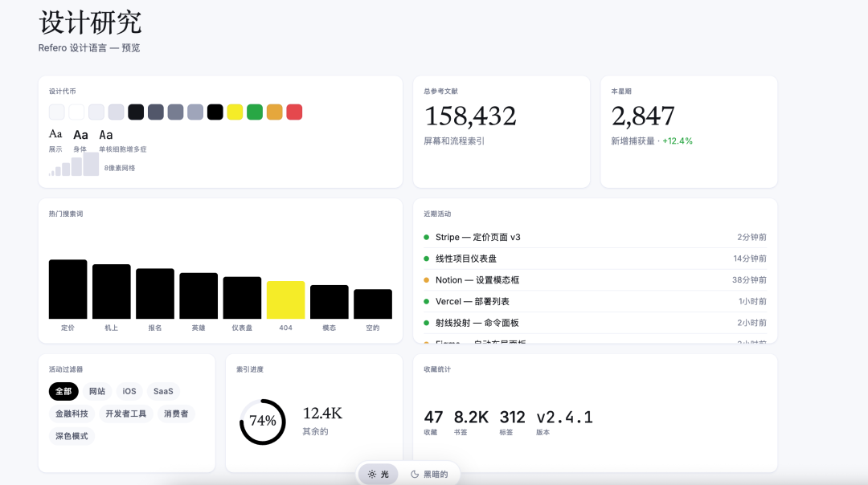Click the orange status dot beside Notion
Viewport: 868px width, 485px height.
(x=426, y=279)
